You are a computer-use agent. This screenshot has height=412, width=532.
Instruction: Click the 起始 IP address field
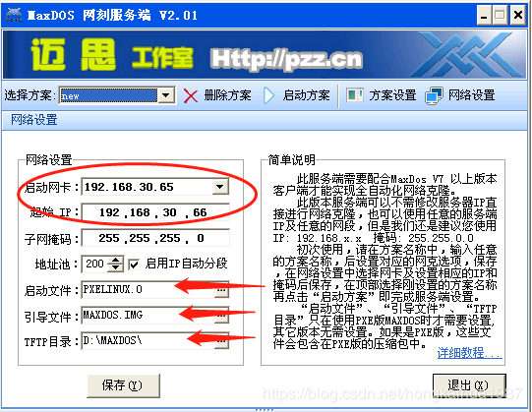155,212
